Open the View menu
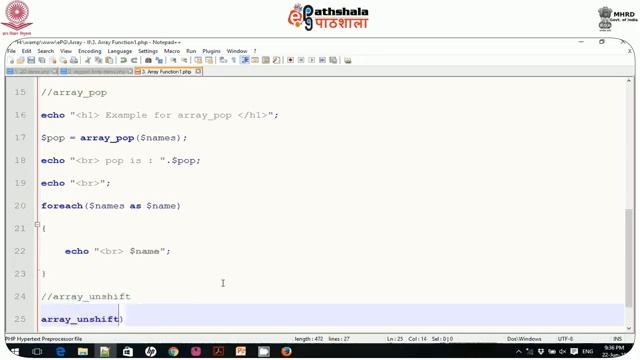The height and width of the screenshot is (360, 640). point(66,51)
